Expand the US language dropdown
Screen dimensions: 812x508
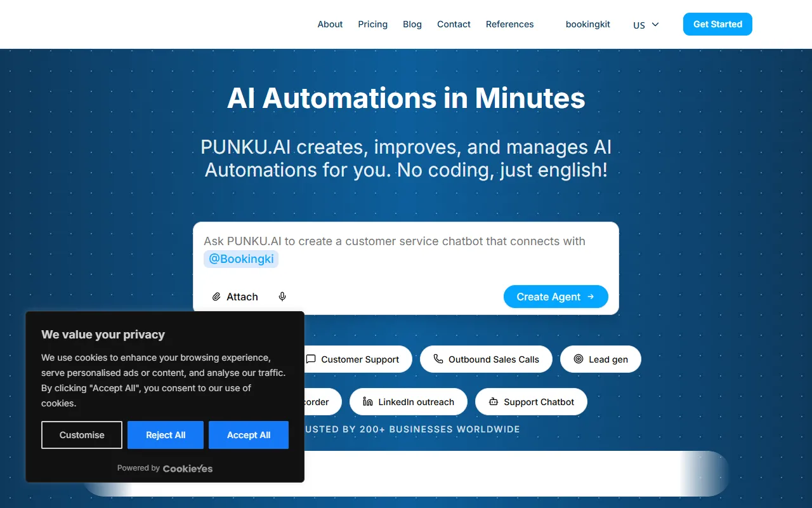pyautogui.click(x=646, y=25)
